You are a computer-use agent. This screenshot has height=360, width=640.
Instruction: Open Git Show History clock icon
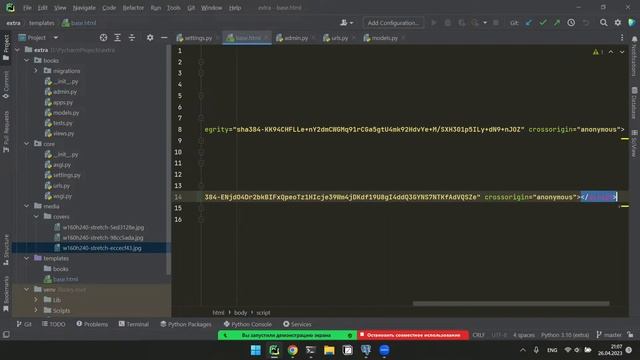tap(571, 23)
